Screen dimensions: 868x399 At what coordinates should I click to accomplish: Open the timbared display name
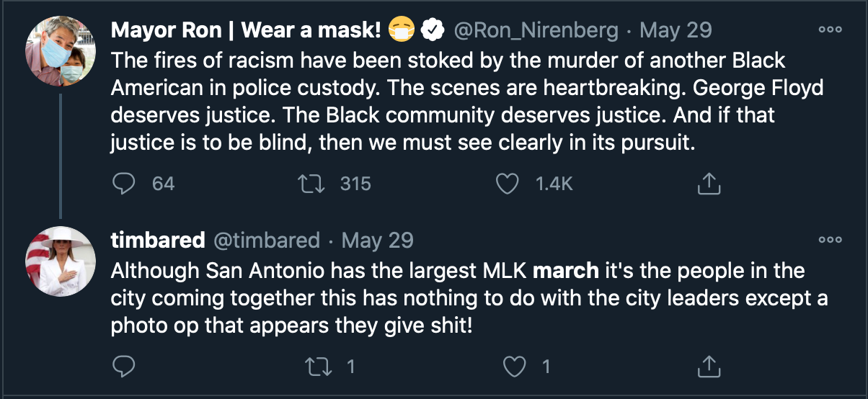[158, 240]
